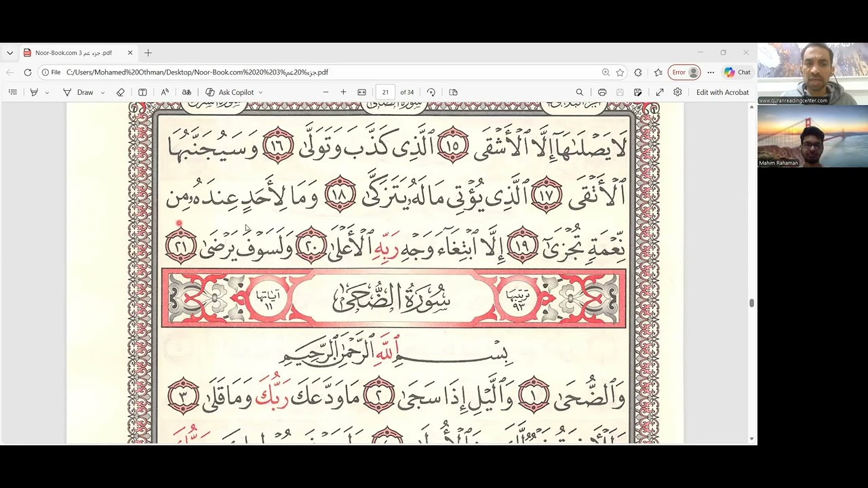Open the browser Extensions menu

[638, 72]
